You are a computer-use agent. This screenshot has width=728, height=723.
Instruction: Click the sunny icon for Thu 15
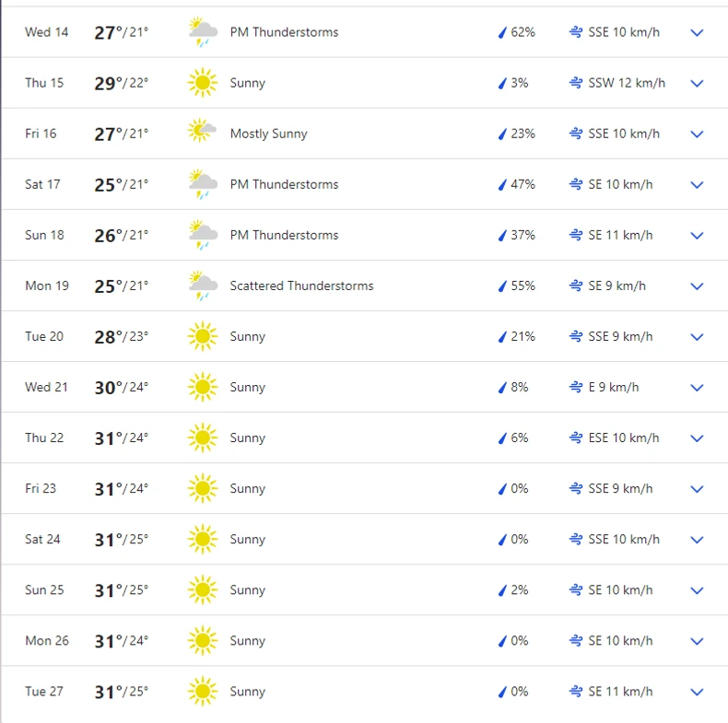click(x=203, y=83)
